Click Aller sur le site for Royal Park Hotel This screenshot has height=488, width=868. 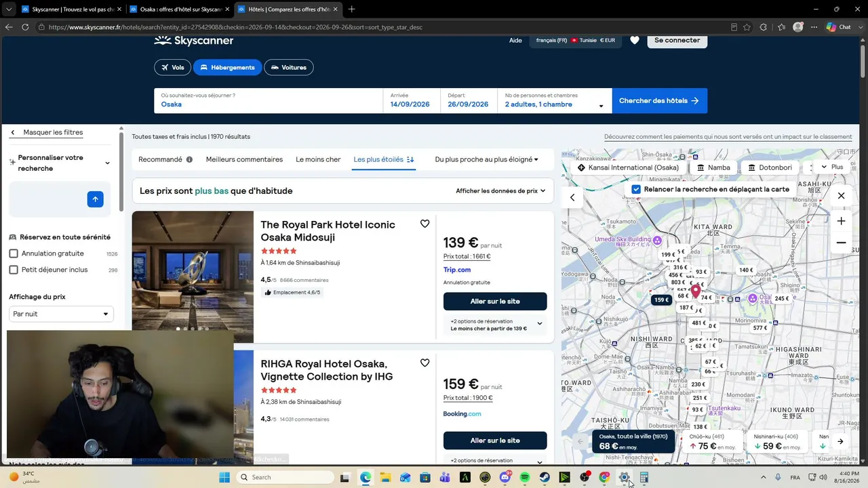(x=495, y=301)
